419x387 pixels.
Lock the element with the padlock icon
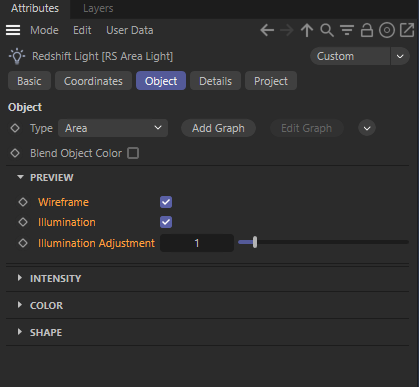click(x=367, y=30)
